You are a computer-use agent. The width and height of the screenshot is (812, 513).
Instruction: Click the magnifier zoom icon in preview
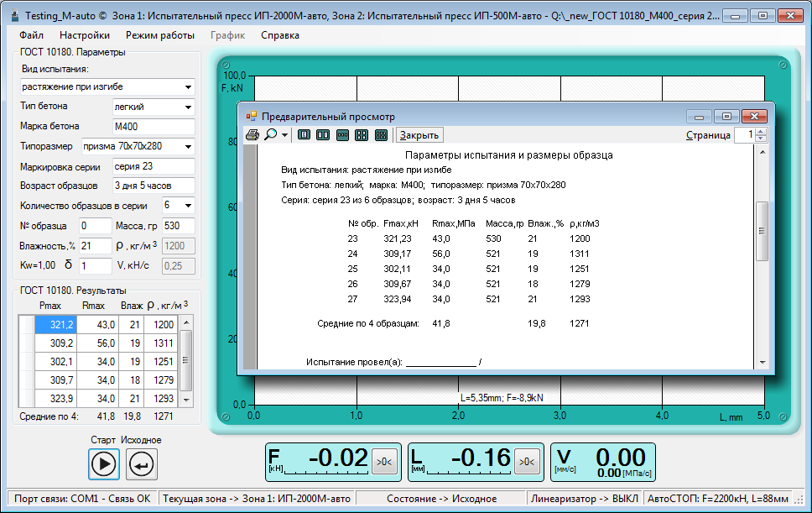point(271,134)
